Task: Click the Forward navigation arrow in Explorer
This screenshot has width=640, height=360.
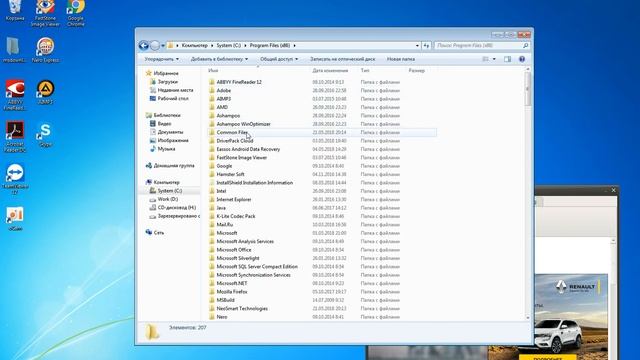Action: click(155, 45)
